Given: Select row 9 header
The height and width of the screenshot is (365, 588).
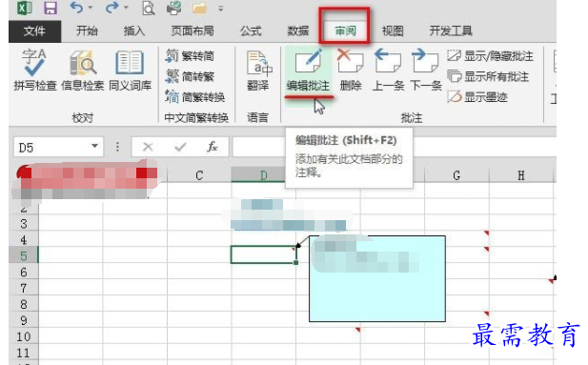Looking at the screenshot, I should point(24,320).
